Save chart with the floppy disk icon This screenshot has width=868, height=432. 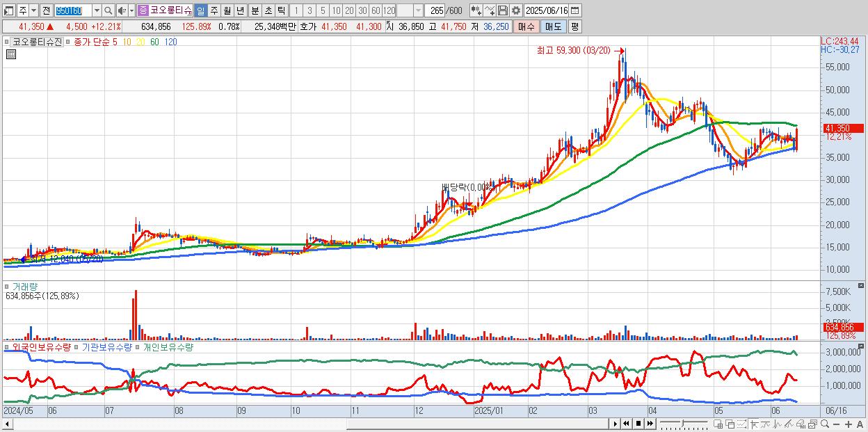click(x=503, y=10)
